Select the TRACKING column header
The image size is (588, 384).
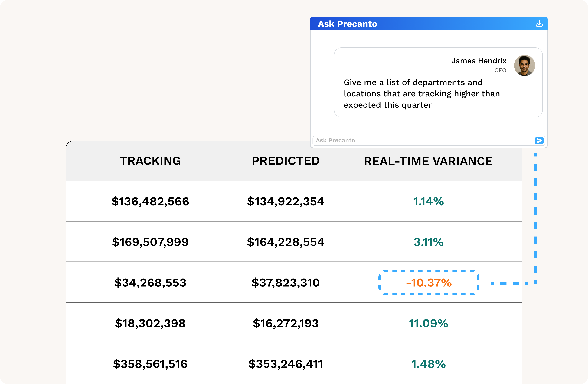[x=150, y=161]
